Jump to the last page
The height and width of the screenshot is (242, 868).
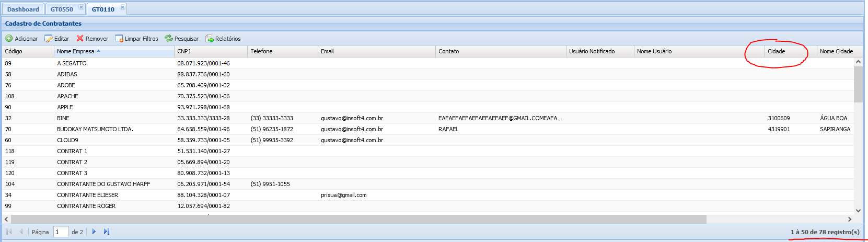click(x=107, y=232)
